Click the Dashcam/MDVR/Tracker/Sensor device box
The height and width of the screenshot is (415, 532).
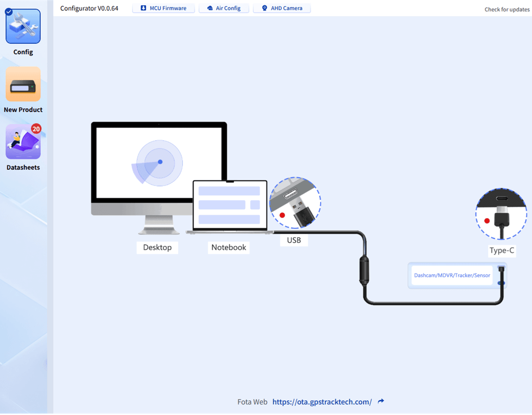click(452, 275)
